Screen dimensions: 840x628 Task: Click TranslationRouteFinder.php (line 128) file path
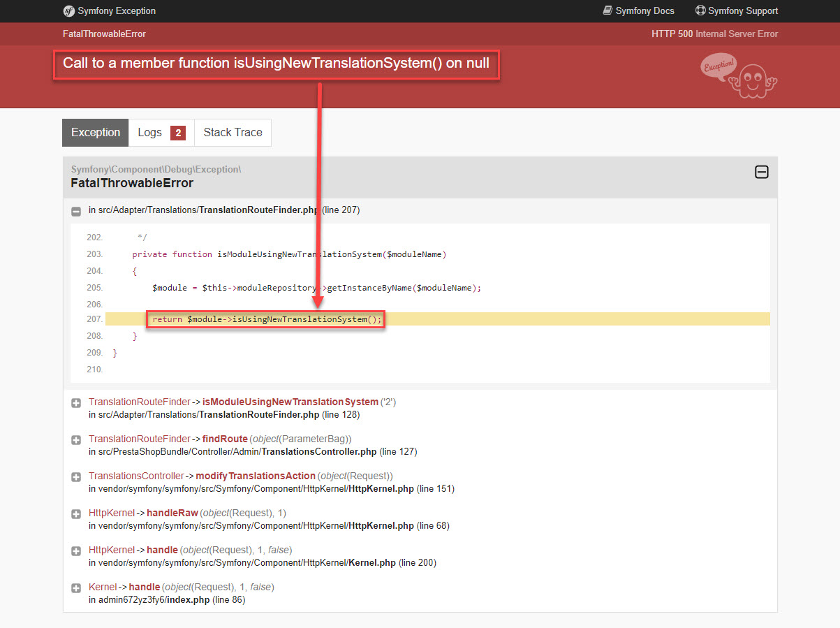(224, 415)
